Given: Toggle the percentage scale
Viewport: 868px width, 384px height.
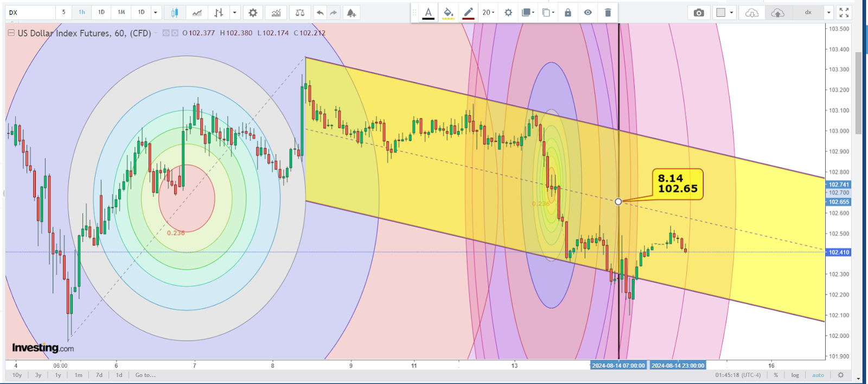Looking at the screenshot, I should coord(776,375).
